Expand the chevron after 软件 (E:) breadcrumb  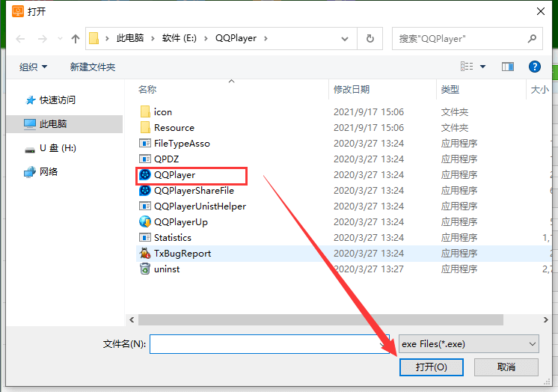point(206,38)
